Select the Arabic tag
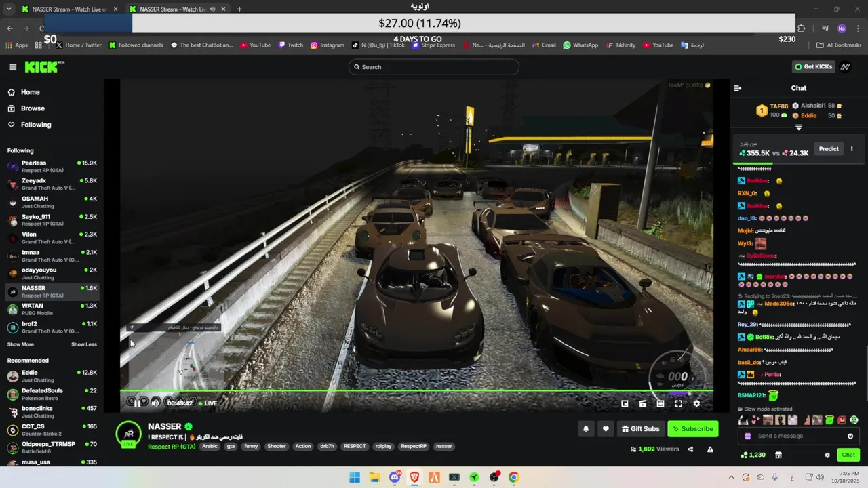 (x=210, y=447)
